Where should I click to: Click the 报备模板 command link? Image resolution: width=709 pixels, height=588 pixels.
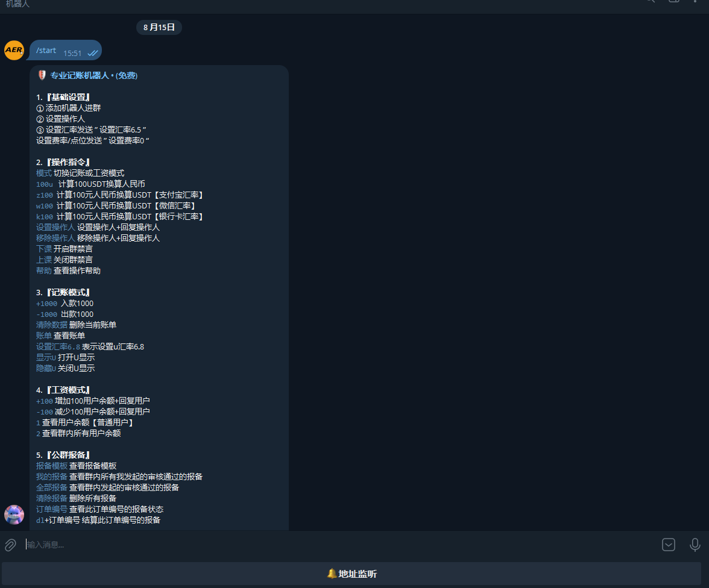pos(52,466)
